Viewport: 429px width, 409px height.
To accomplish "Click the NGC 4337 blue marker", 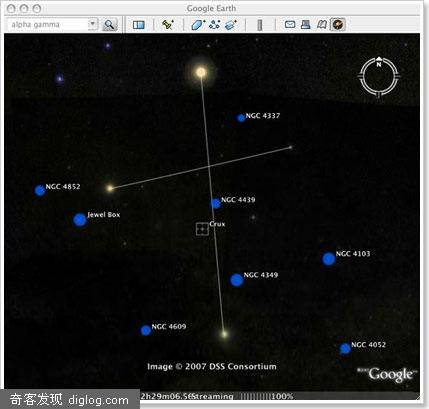I will pyautogui.click(x=241, y=118).
